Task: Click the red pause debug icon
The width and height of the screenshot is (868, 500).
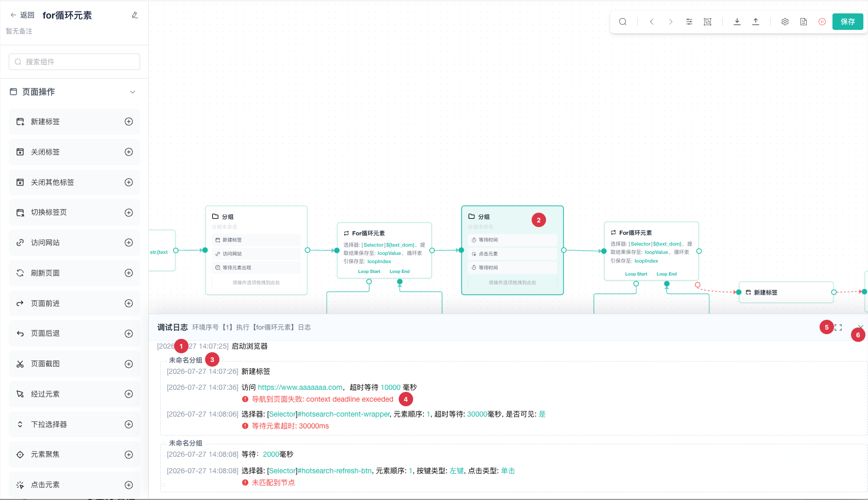Action: tap(822, 22)
